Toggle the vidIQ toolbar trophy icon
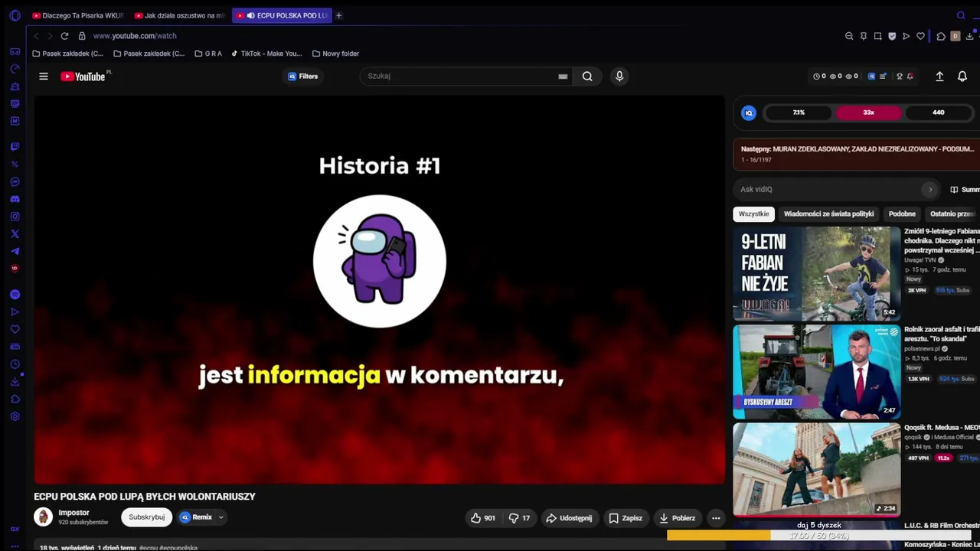 click(x=900, y=77)
